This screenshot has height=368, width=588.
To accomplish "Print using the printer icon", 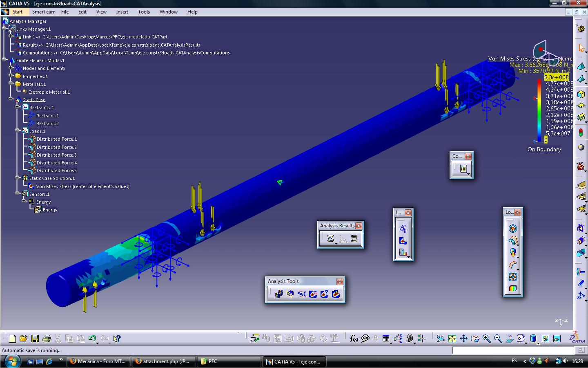I will (x=47, y=339).
